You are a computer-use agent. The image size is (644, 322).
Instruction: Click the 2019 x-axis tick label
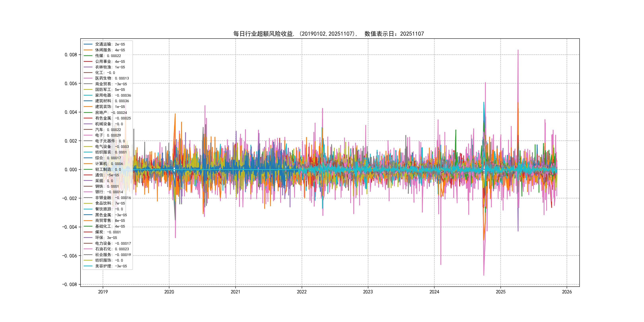pos(103,292)
